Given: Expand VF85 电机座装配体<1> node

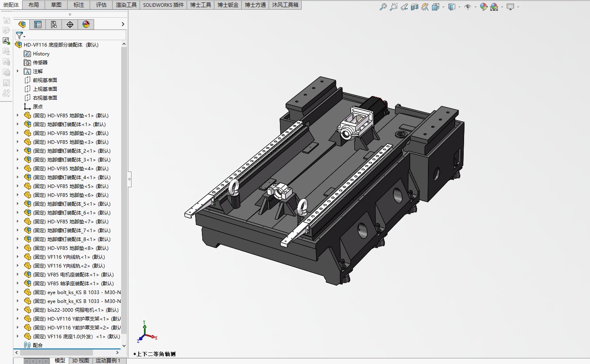Looking at the screenshot, I should click(x=17, y=274).
